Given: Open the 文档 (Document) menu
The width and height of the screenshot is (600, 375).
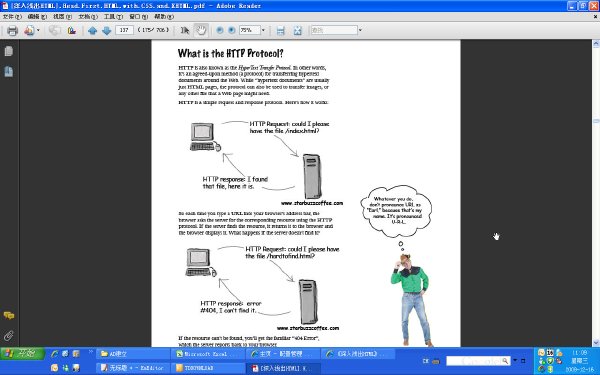Looking at the screenshot, I should point(88,16).
